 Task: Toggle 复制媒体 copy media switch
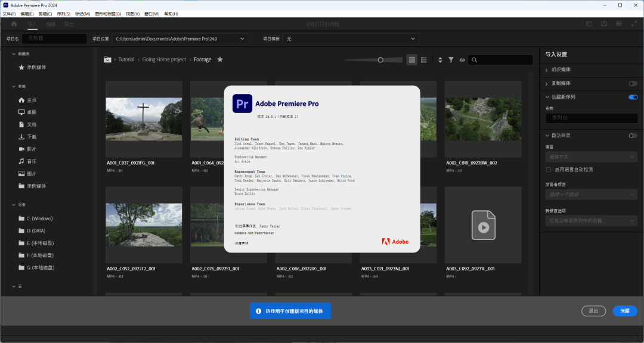click(633, 83)
